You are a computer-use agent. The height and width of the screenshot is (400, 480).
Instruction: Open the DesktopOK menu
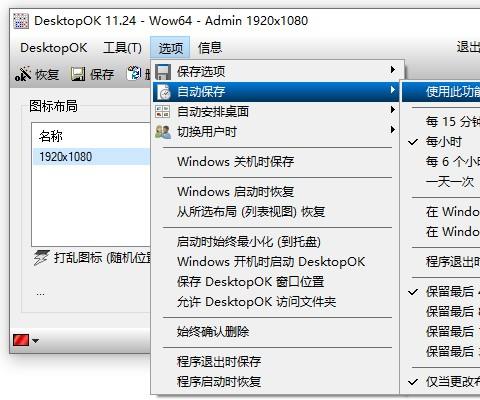pos(54,48)
